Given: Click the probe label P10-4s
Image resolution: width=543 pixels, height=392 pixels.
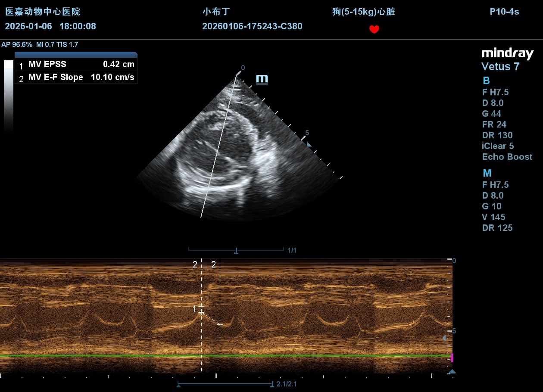Looking at the screenshot, I should tap(504, 12).
